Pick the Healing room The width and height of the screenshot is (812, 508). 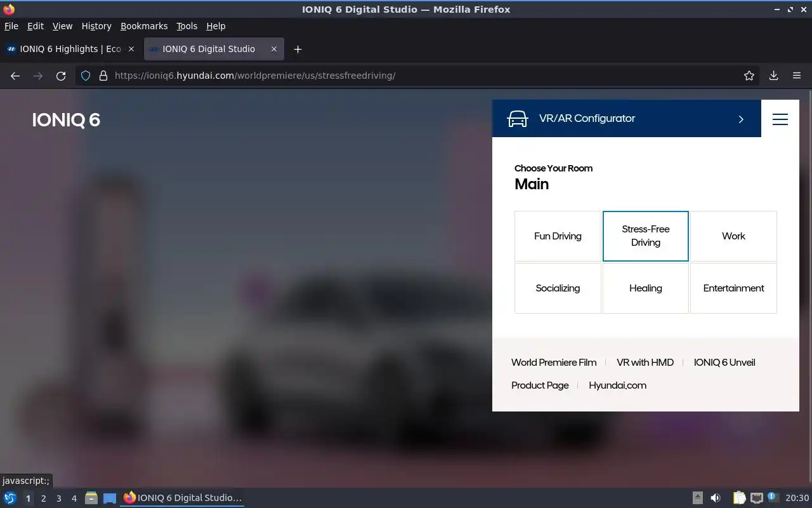[x=646, y=288]
